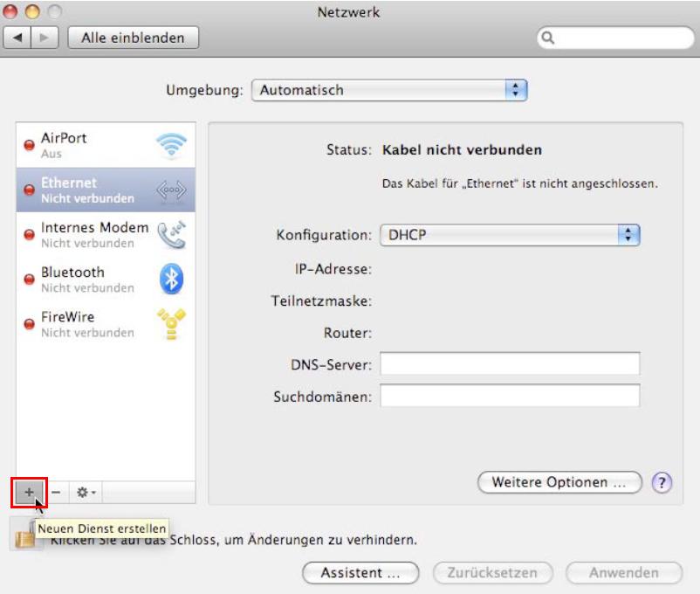Click the AirPort Wi-Fi icon
This screenshot has width=700, height=594.
[x=171, y=145]
